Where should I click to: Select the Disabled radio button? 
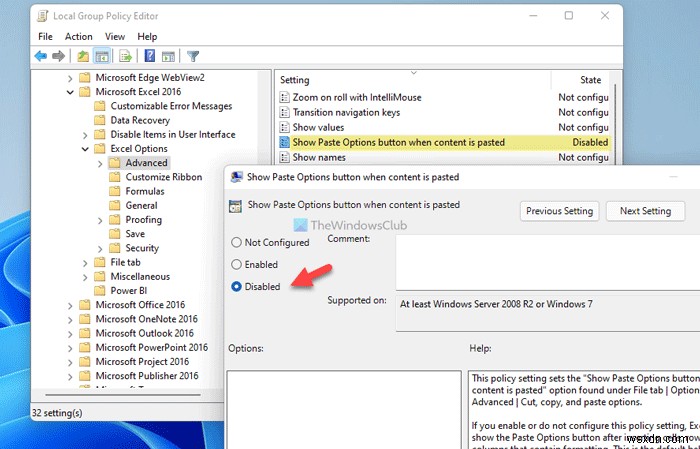pos(236,287)
